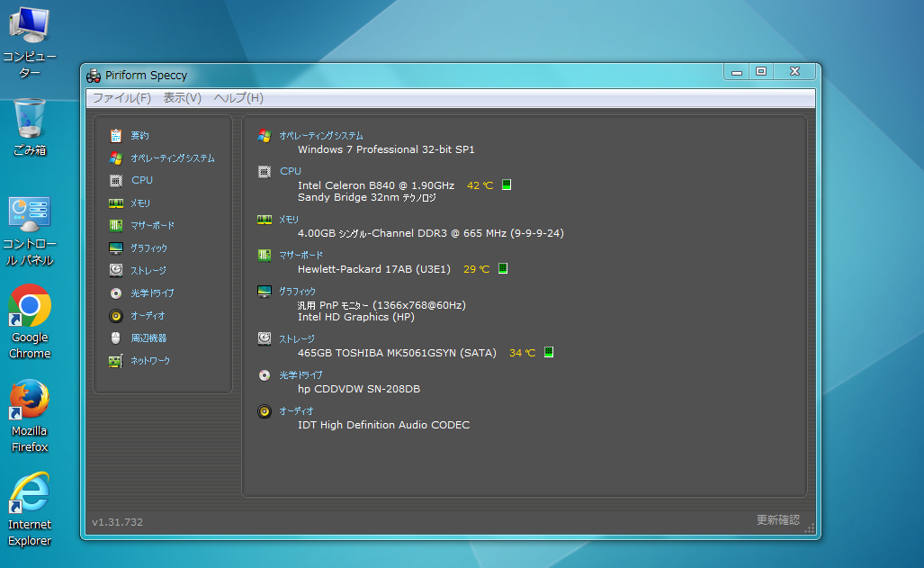Click the storage temperature 34 ℃ value
This screenshot has height=568, width=924.
(x=522, y=353)
